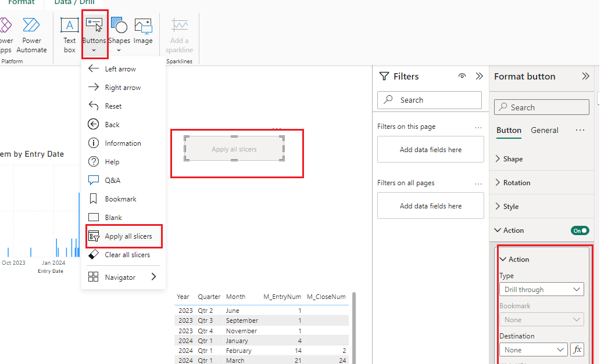Screen dimensions: 608x364
Task: Choose Apply all slicers menu entry
Action: [123, 236]
